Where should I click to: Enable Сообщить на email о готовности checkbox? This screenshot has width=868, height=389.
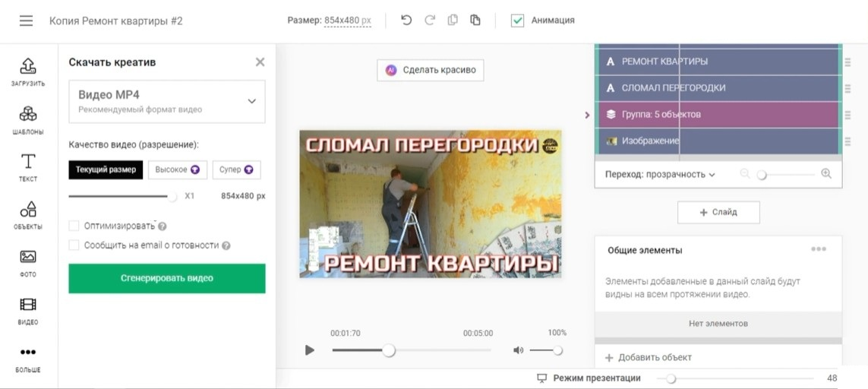[74, 245]
